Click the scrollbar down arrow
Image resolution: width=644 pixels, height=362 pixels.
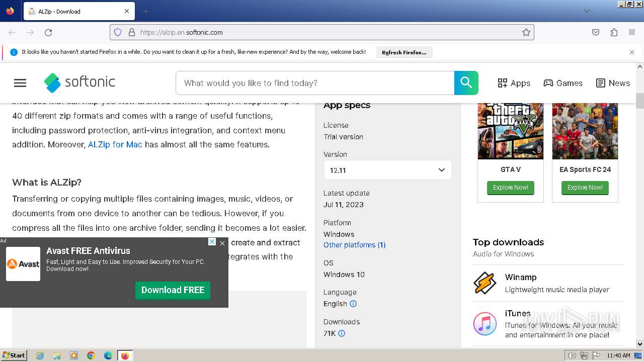(640, 344)
